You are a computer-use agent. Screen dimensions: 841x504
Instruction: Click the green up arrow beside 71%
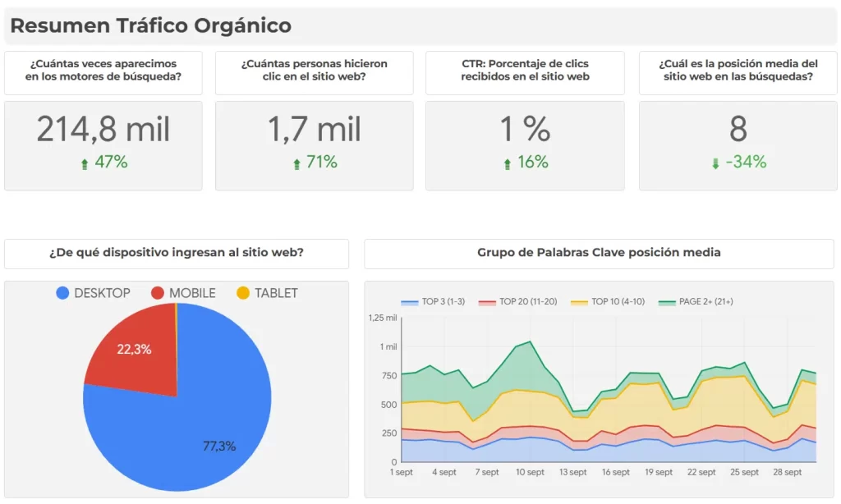[x=298, y=162]
